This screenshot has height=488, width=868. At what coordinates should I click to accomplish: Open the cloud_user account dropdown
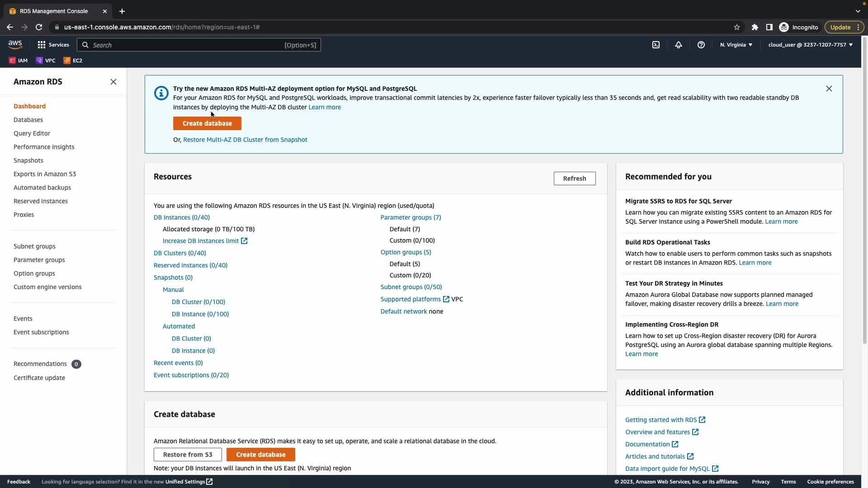tap(810, 45)
